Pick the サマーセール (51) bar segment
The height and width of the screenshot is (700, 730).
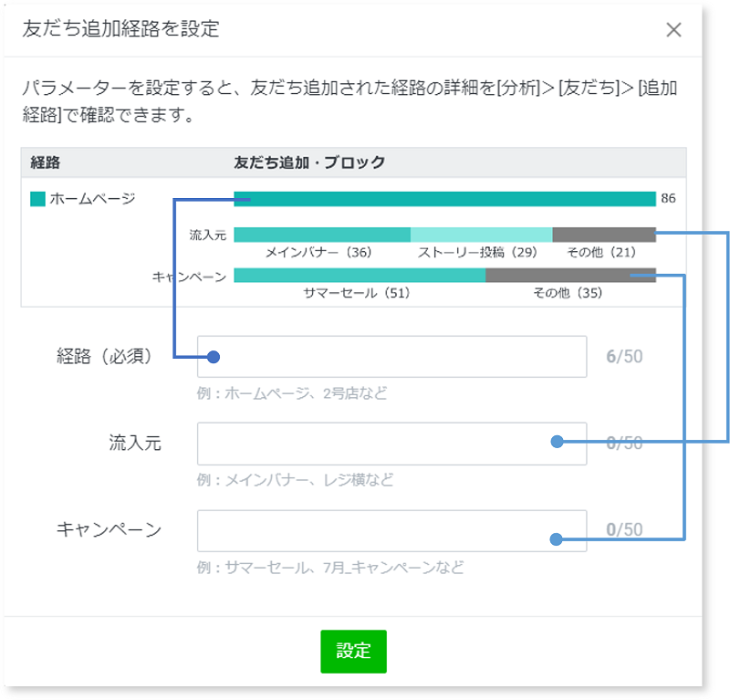359,275
